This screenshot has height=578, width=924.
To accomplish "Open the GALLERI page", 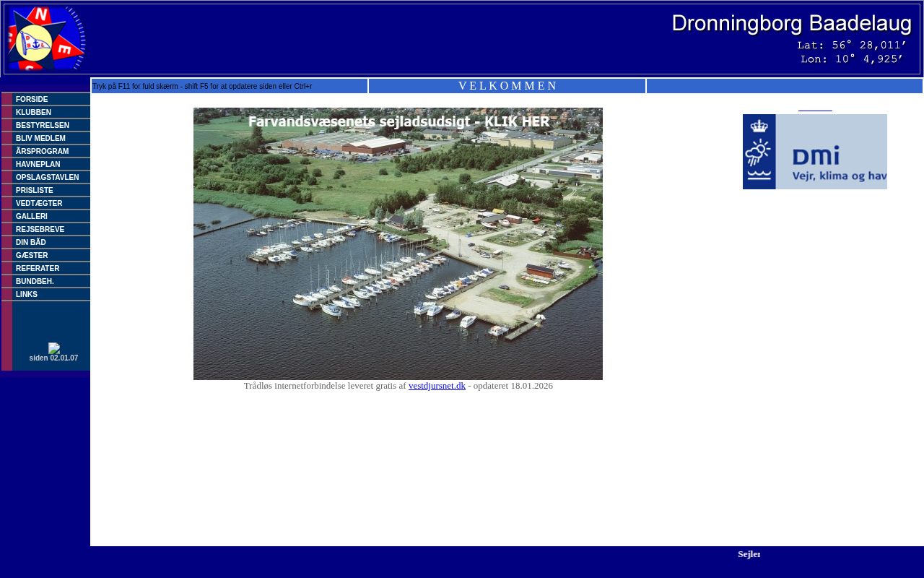I will pos(32,217).
